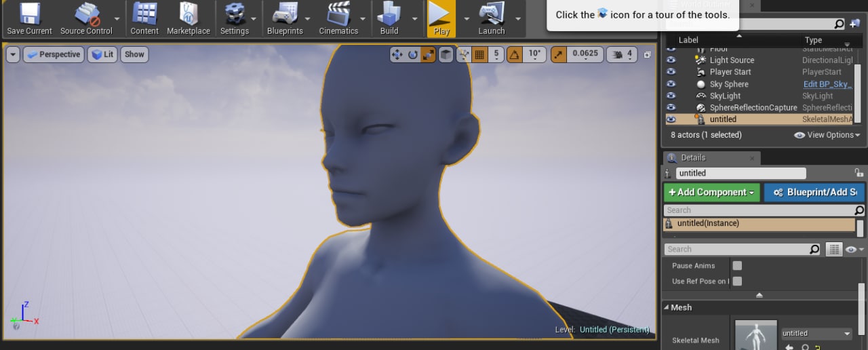
Task: Click the Edit BP_Sky link
Action: (827, 84)
